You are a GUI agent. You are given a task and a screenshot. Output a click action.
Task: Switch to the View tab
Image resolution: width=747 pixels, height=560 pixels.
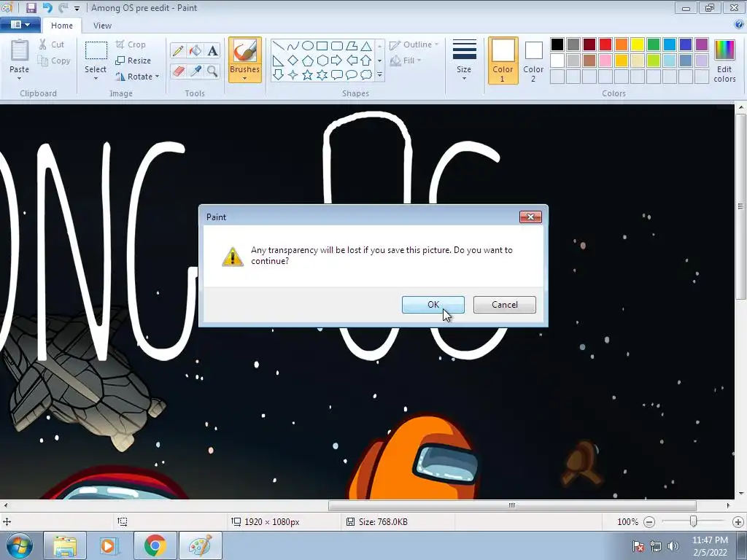click(102, 26)
